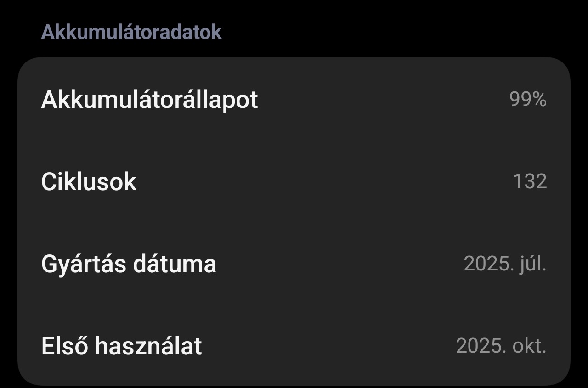Open the Akkumulátorállapot label
The image size is (588, 388).
click(x=149, y=99)
